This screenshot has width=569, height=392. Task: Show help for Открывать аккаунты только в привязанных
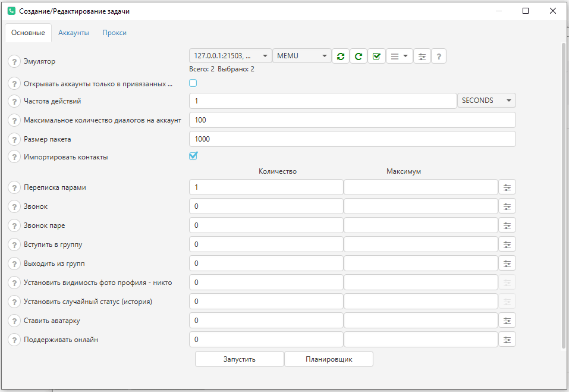(14, 84)
